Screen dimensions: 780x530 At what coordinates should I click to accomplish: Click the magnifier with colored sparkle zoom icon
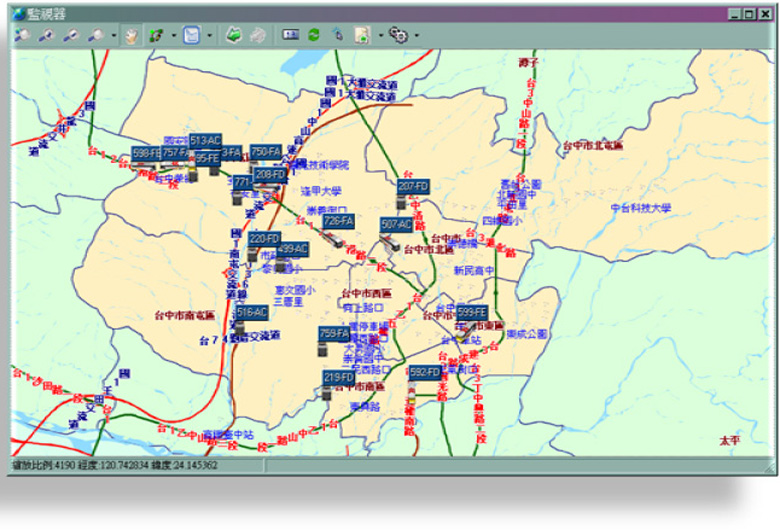point(21,35)
